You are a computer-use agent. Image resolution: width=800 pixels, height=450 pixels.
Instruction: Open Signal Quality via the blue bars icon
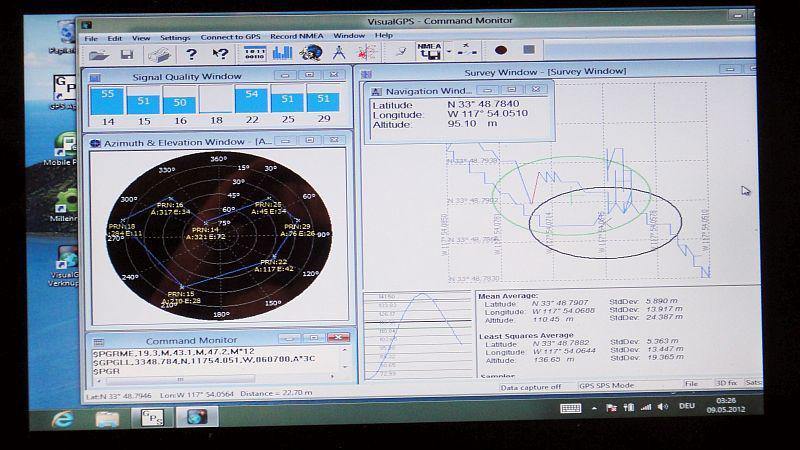click(x=282, y=53)
